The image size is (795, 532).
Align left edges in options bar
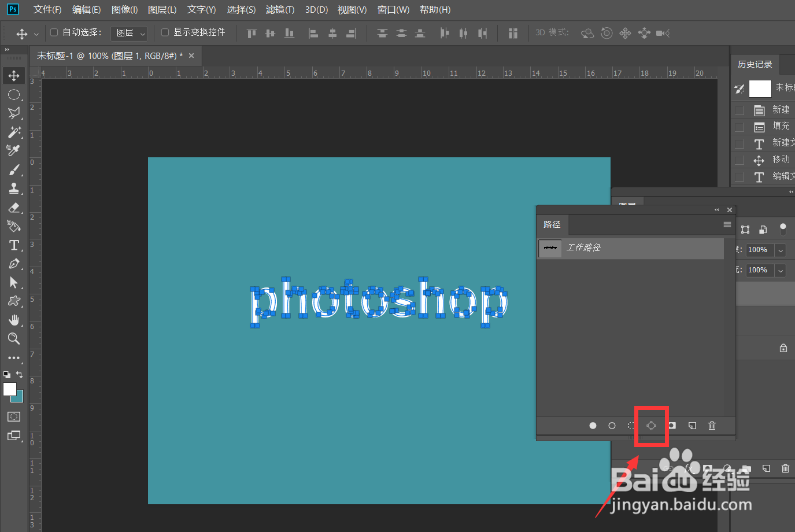tap(313, 33)
